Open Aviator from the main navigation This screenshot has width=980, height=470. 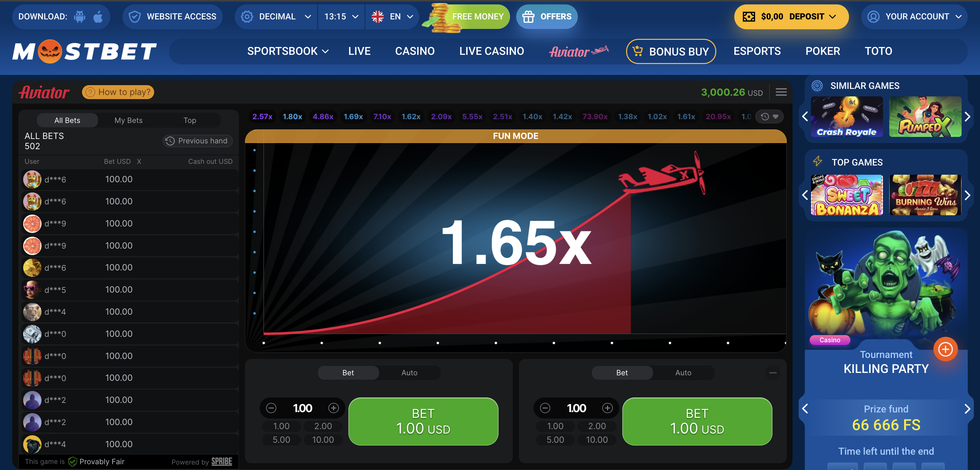(x=578, y=51)
